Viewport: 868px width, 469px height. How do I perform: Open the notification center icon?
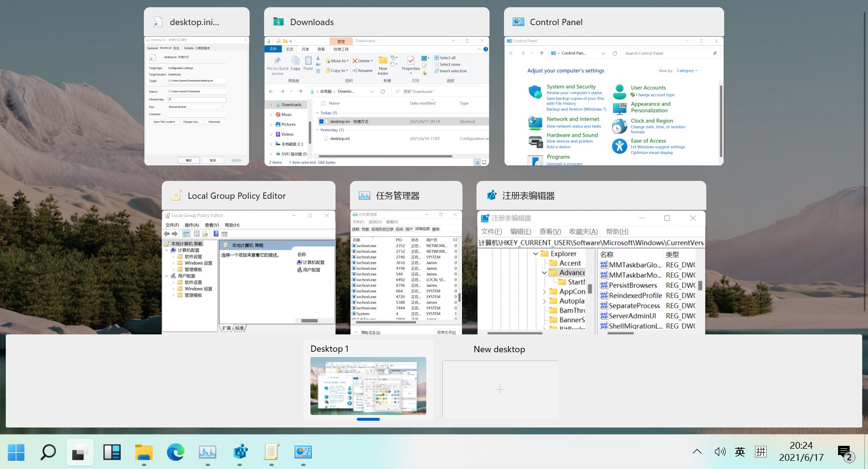point(846,453)
